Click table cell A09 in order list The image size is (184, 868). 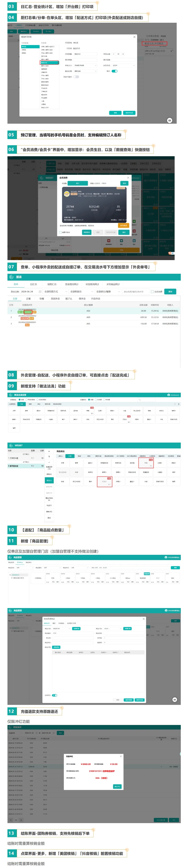(88, 317)
